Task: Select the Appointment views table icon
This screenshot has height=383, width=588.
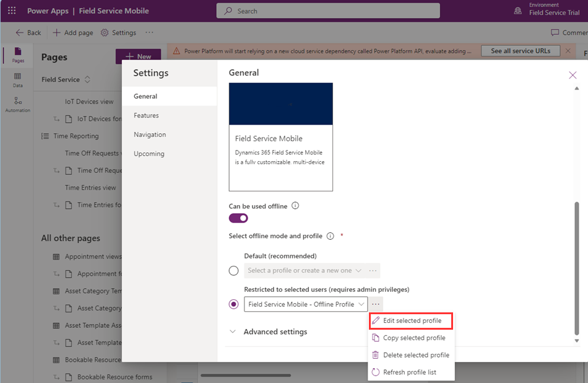Action: pos(55,256)
